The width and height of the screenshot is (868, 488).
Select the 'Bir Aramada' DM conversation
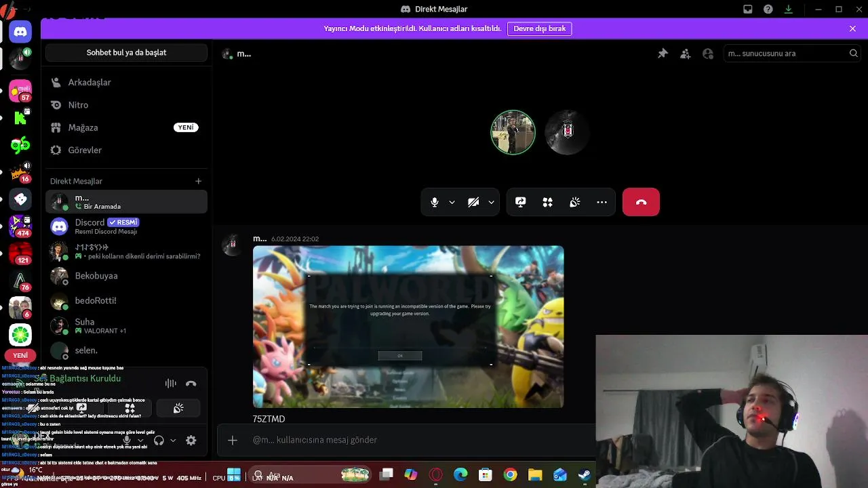(126, 202)
